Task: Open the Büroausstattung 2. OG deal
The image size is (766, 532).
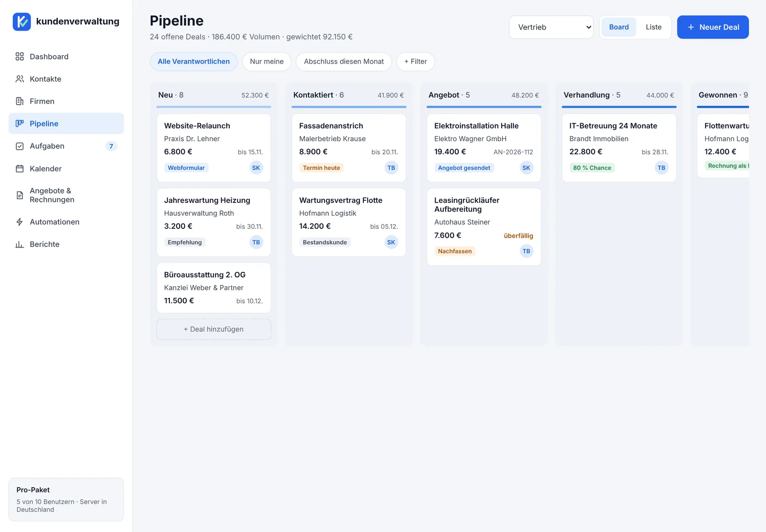Action: coord(214,288)
